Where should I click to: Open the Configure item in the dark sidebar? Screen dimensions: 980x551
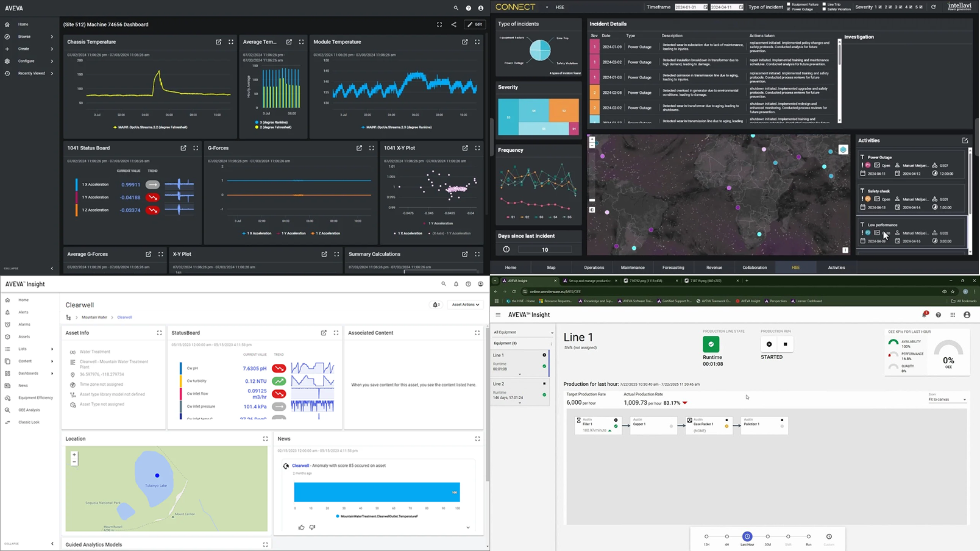pyautogui.click(x=26, y=61)
